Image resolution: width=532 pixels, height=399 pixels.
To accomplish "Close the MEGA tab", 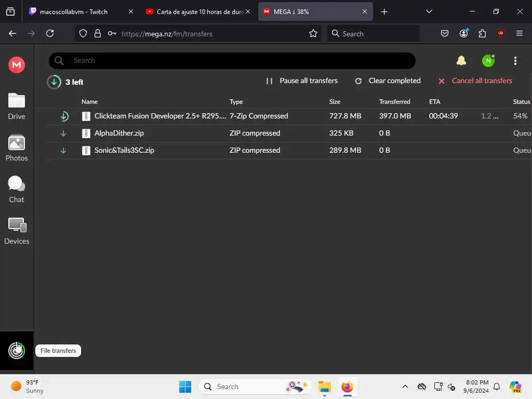I will [x=365, y=11].
